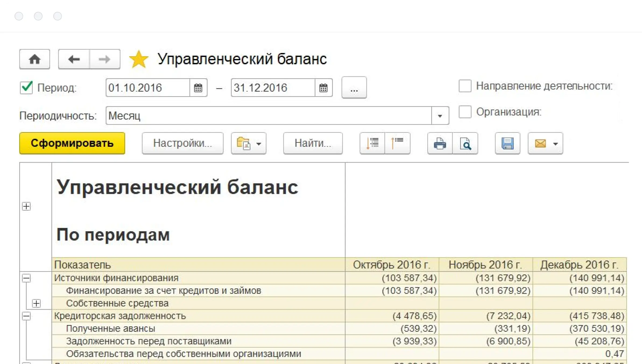
Task: Collapse the Источники финансирования group
Action: [x=26, y=278]
